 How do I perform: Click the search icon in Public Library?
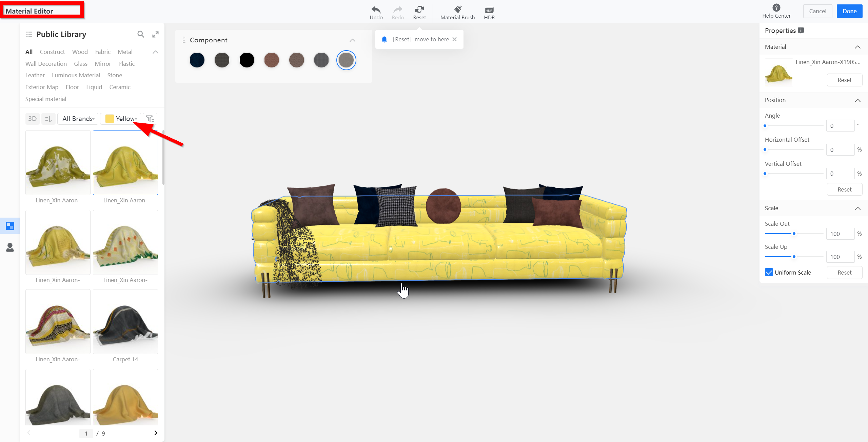coord(141,34)
